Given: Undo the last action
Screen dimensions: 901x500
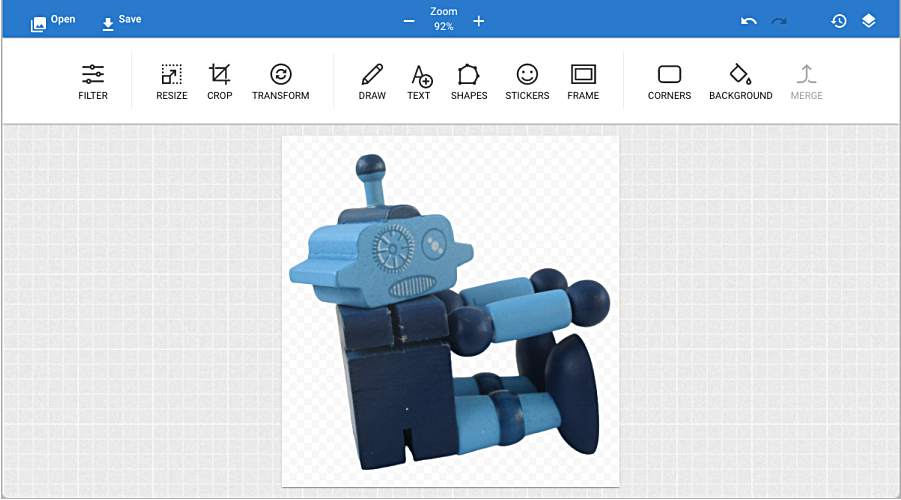Looking at the screenshot, I should 749,21.
